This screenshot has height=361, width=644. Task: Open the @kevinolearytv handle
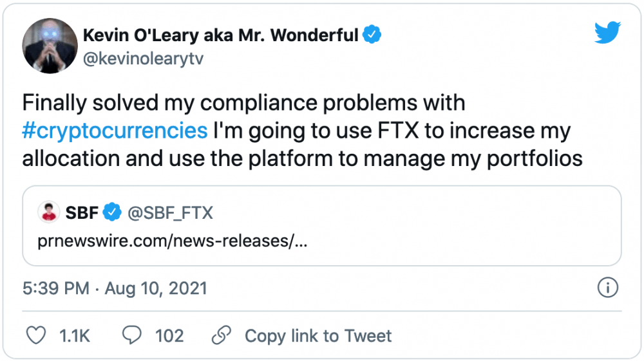tap(144, 59)
